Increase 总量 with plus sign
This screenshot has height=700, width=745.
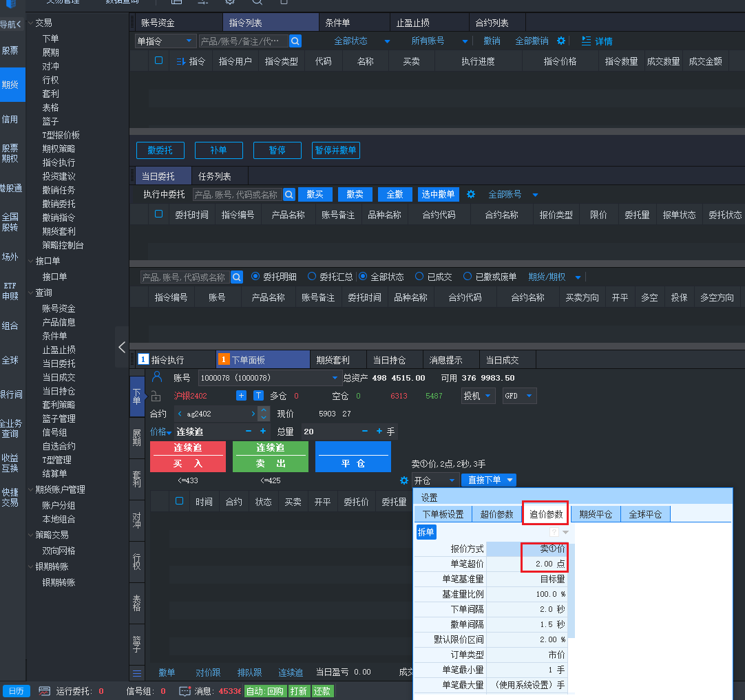point(379,431)
